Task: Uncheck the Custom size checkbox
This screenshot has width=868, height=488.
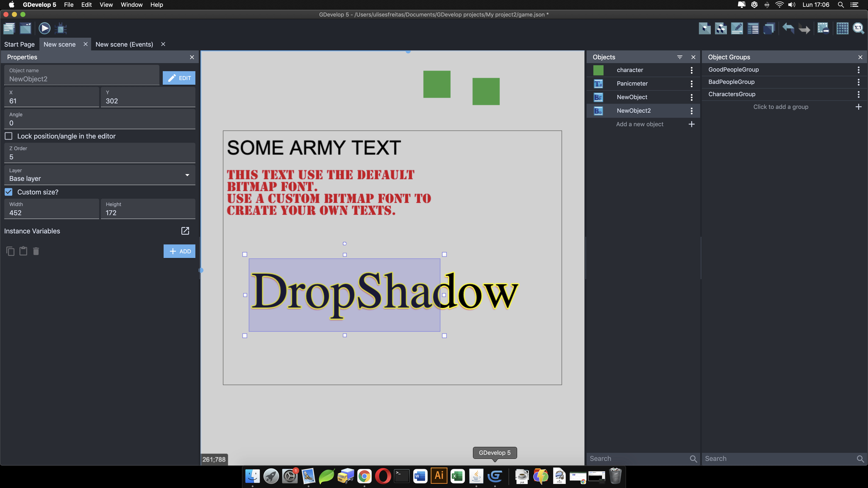Action: pyautogui.click(x=8, y=192)
